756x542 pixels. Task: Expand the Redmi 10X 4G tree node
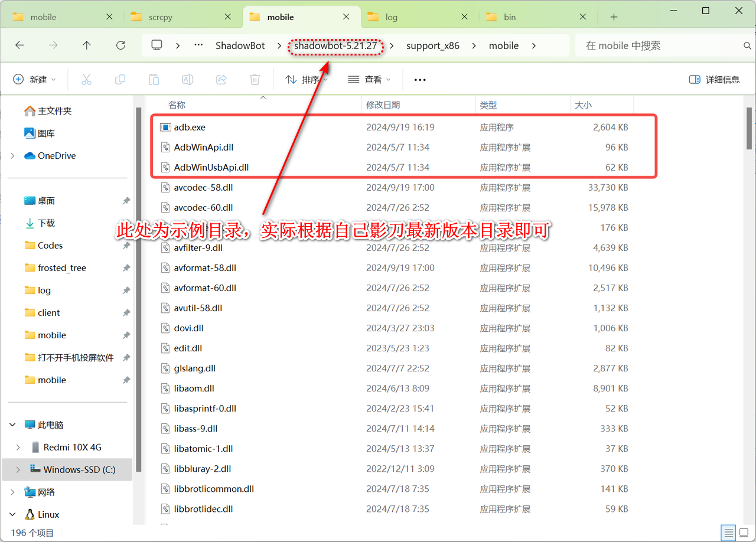pos(18,447)
